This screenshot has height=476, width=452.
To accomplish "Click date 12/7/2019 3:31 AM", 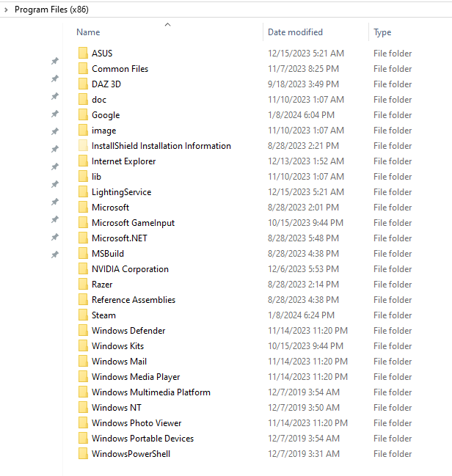I will (x=304, y=454).
